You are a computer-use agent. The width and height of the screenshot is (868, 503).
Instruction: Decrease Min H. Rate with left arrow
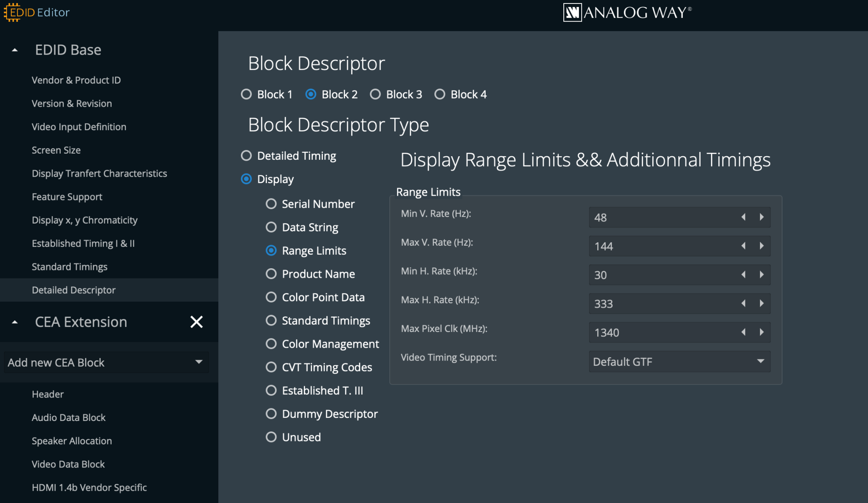[743, 275]
